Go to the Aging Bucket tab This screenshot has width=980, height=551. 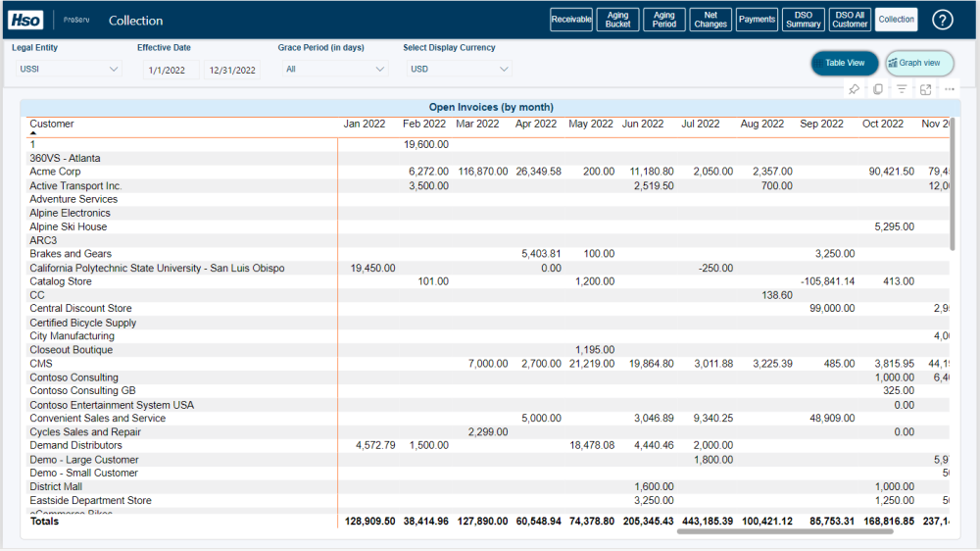coord(618,20)
